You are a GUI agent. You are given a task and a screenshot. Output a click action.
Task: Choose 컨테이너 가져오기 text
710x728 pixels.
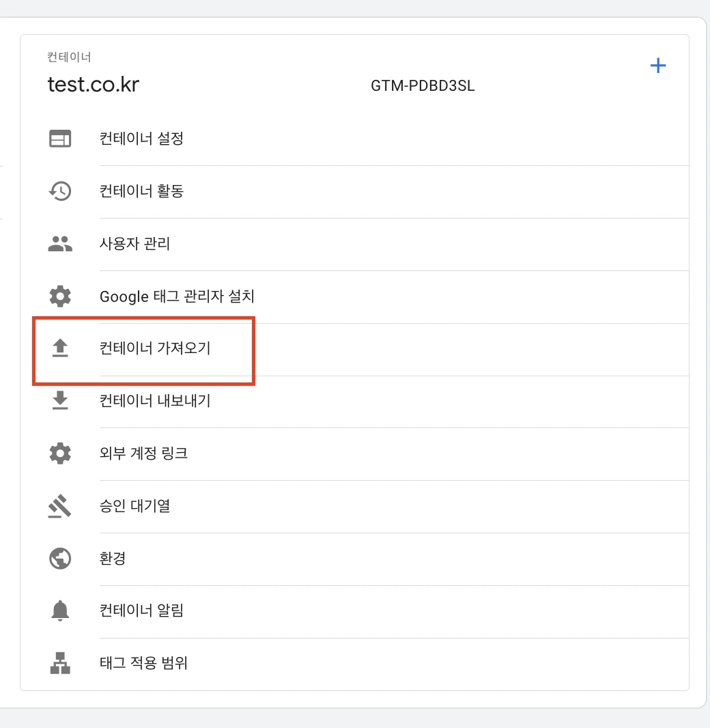click(x=155, y=348)
